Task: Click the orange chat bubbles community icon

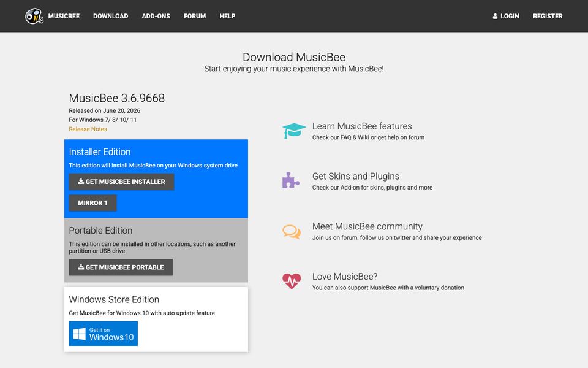Action: click(x=292, y=231)
